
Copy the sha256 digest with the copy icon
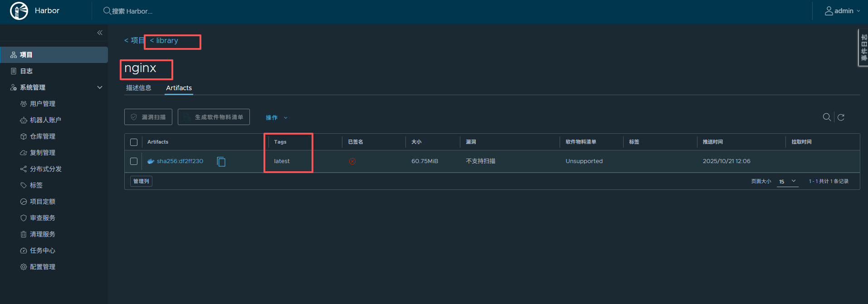(221, 162)
